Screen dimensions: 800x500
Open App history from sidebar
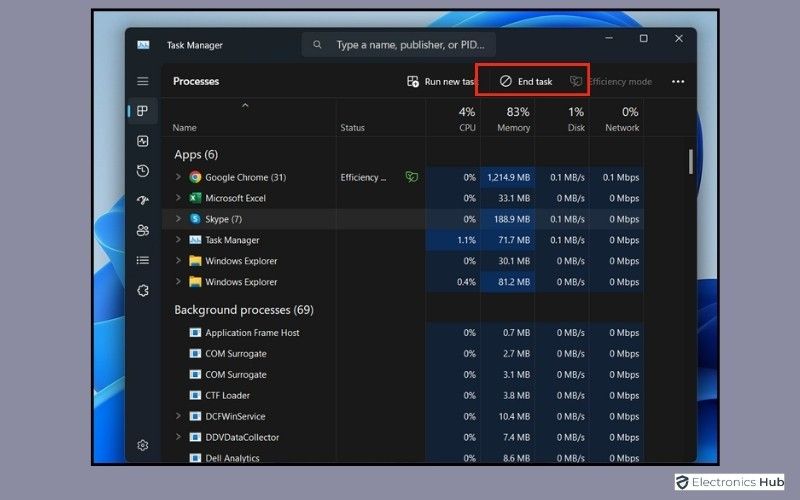(x=143, y=171)
